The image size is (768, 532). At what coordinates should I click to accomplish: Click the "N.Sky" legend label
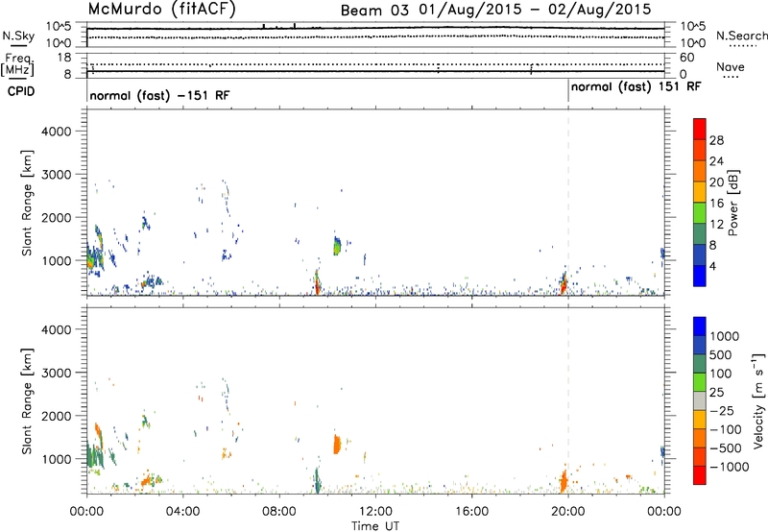click(x=18, y=36)
